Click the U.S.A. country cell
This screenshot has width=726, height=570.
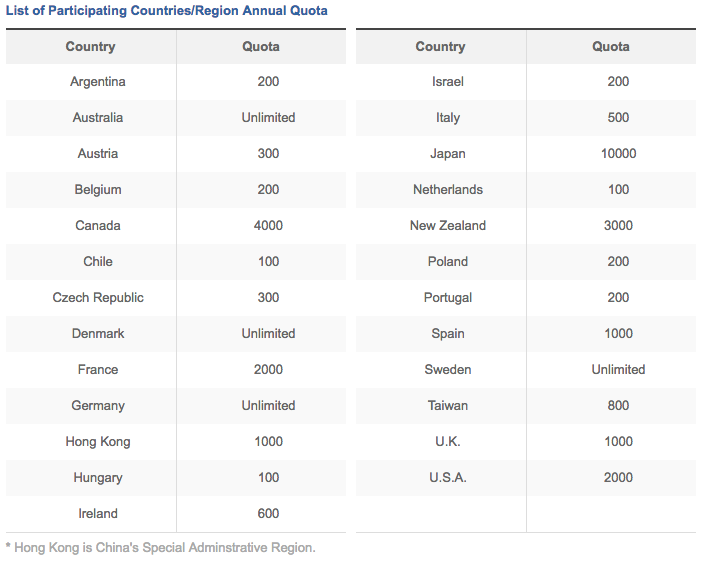pos(448,477)
